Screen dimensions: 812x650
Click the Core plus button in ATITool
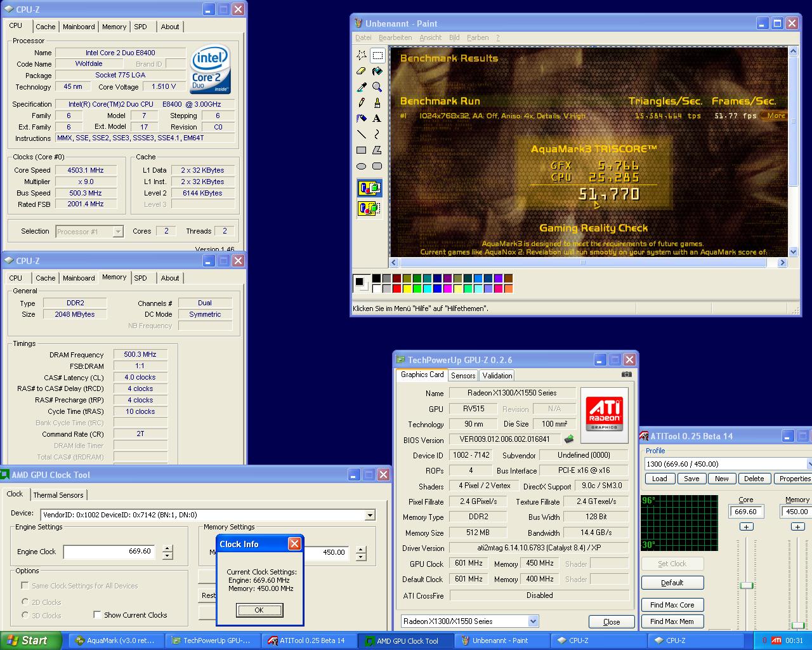747,526
